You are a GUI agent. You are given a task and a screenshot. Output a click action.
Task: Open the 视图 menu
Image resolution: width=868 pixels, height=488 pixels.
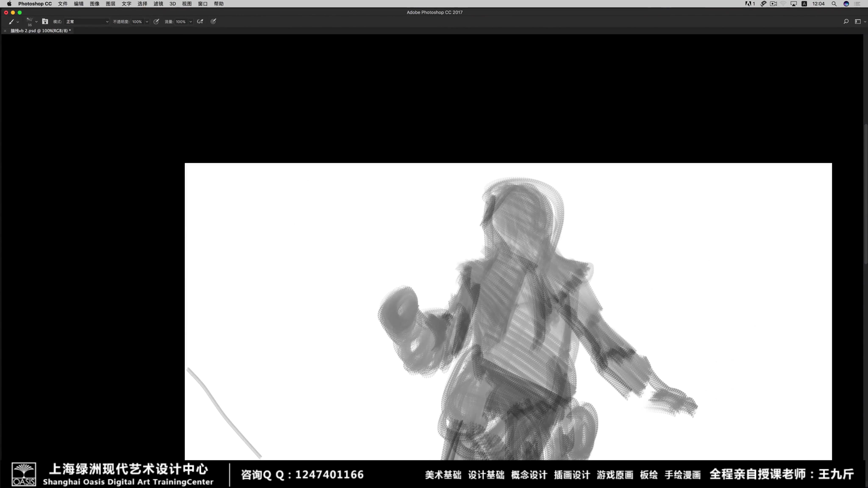[x=187, y=4]
